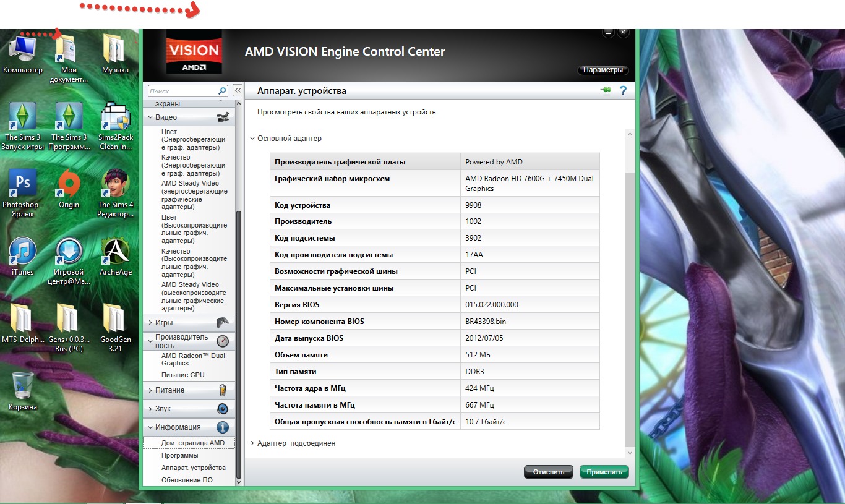This screenshot has height=504, width=845.
Task: Expand the Питание section
Action: (150, 390)
